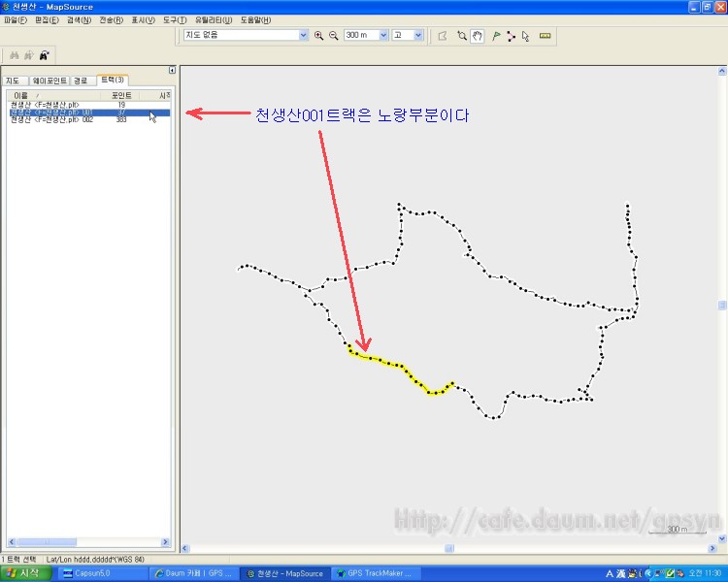Select the Distance/Bearing ruler tool
This screenshot has width=728, height=582.
point(546,36)
